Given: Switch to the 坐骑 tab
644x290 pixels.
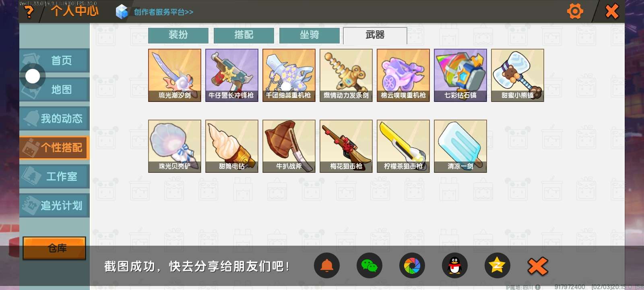Looking at the screenshot, I should tap(310, 35).
